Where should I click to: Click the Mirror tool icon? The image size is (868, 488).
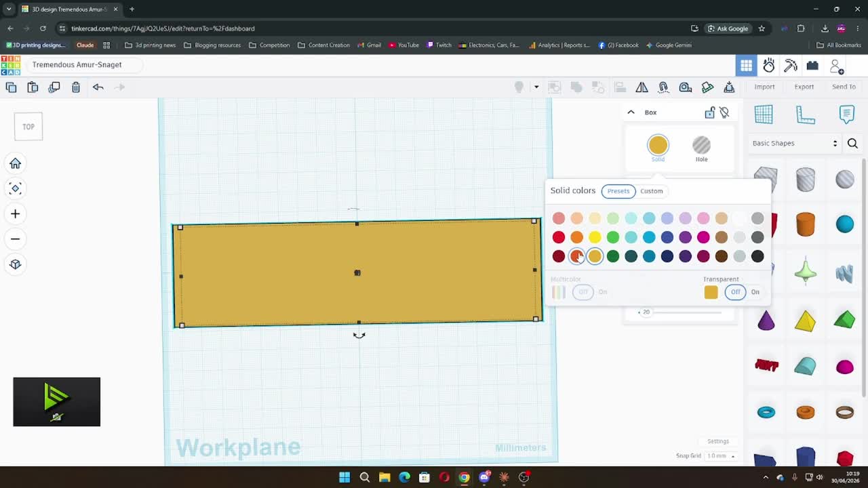click(x=642, y=87)
